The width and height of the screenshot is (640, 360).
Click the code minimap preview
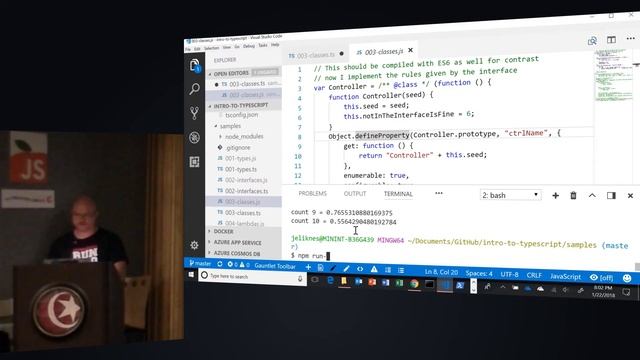point(613,76)
